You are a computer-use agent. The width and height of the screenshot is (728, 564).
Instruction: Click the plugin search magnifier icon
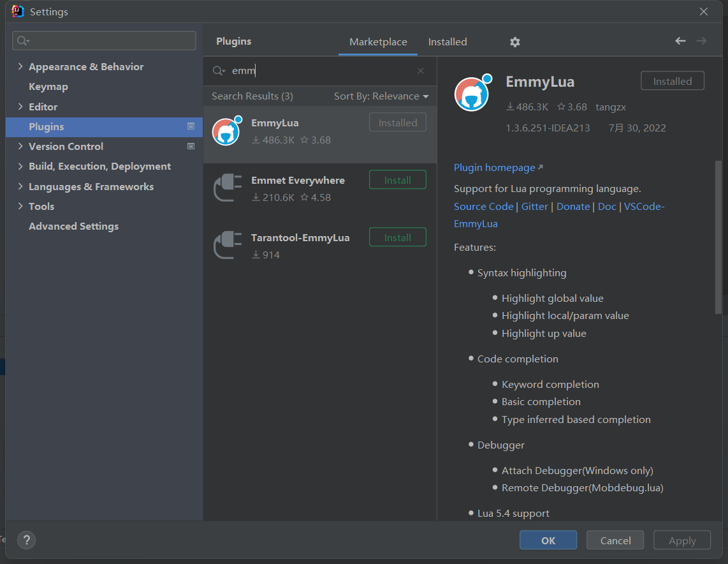(219, 71)
